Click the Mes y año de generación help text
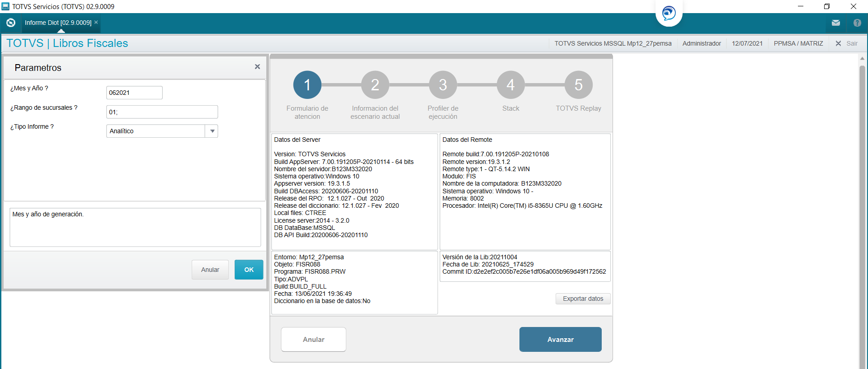This screenshot has width=868, height=369. pos(48,214)
